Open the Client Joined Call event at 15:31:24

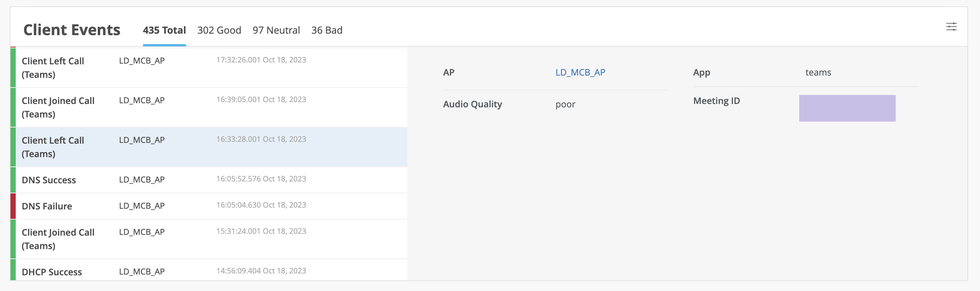coord(58,239)
